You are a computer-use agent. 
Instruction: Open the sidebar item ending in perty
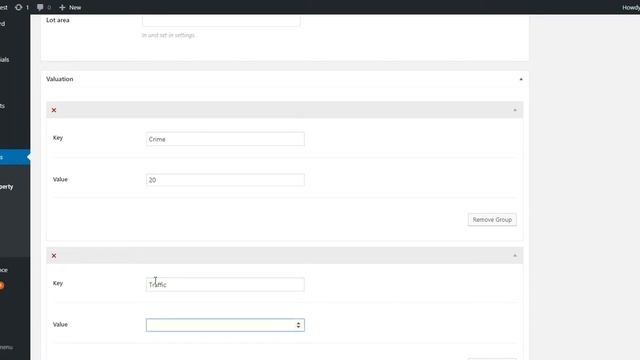(x=7, y=187)
